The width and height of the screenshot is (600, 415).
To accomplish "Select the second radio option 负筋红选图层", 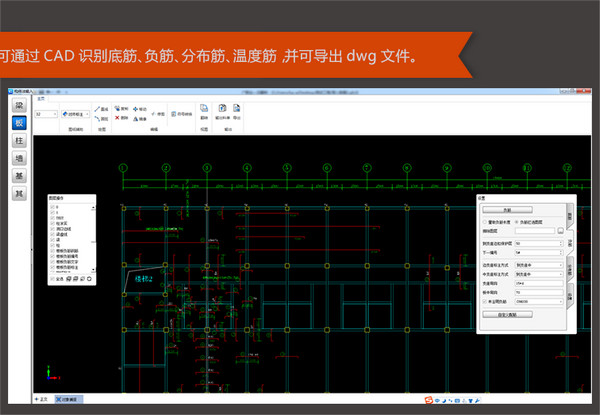I will click(x=517, y=222).
